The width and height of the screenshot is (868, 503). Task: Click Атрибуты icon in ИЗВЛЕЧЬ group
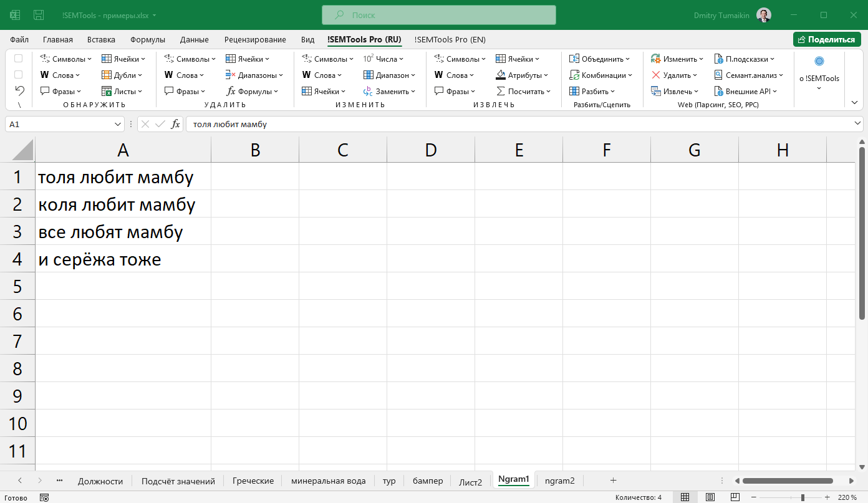tap(501, 75)
